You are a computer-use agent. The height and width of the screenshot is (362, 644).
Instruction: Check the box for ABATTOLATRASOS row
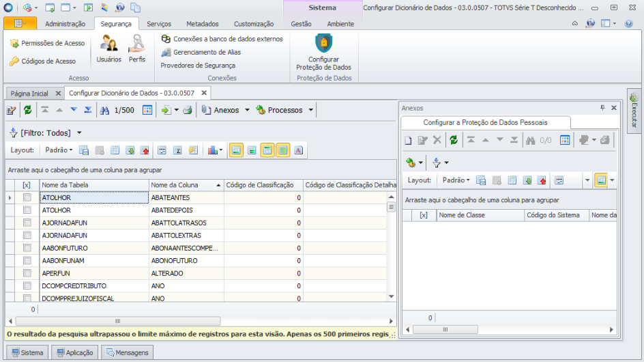coord(27,223)
